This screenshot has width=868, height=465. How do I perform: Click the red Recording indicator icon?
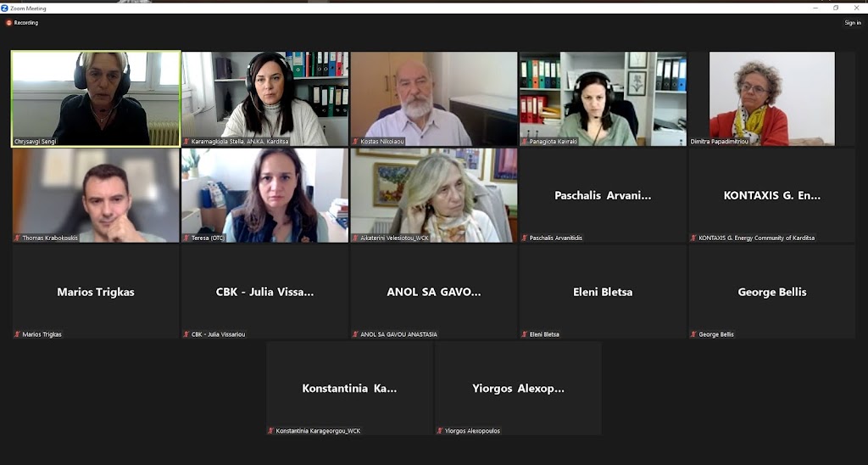(8, 23)
